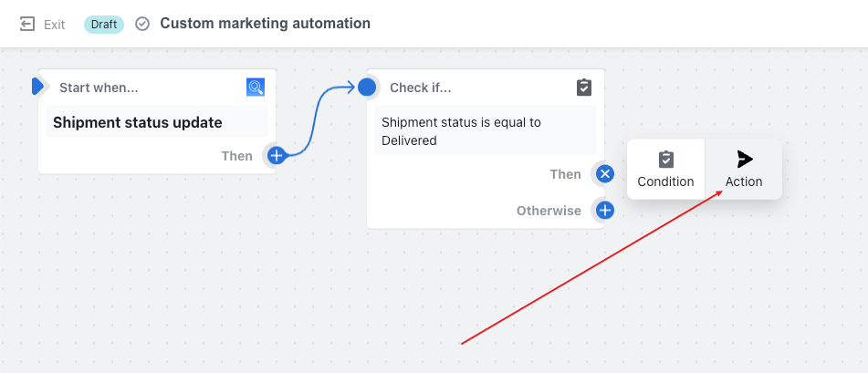Click the Otherwise branch label
This screenshot has height=373, width=868.
pyautogui.click(x=549, y=211)
